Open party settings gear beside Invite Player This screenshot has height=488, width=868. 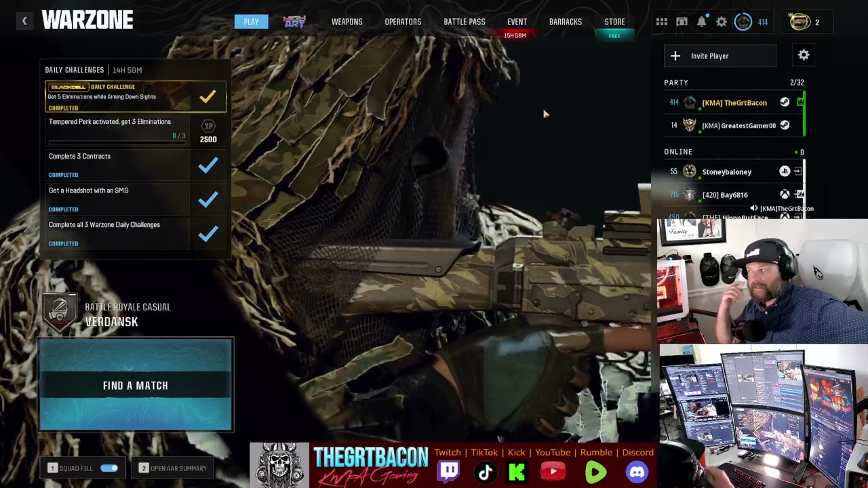tap(804, 55)
